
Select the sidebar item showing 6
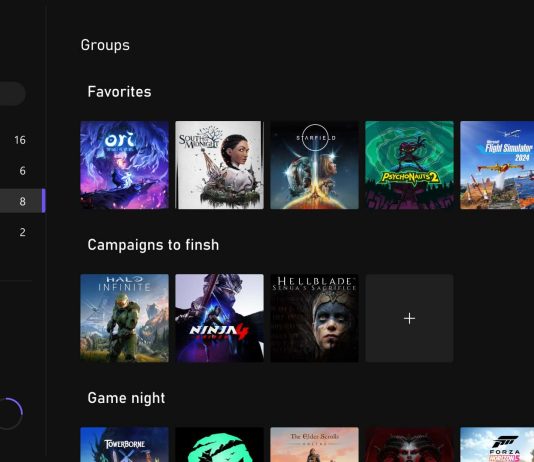pyautogui.click(x=22, y=171)
